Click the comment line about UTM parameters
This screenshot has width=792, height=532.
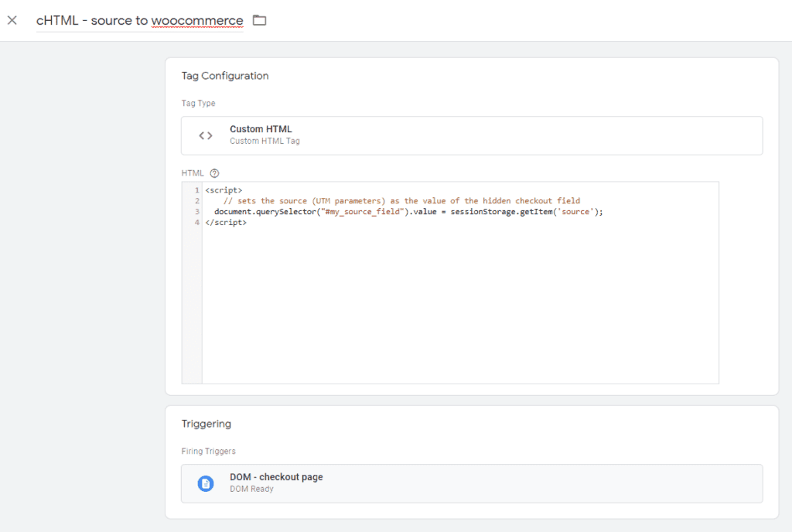pyautogui.click(x=401, y=201)
